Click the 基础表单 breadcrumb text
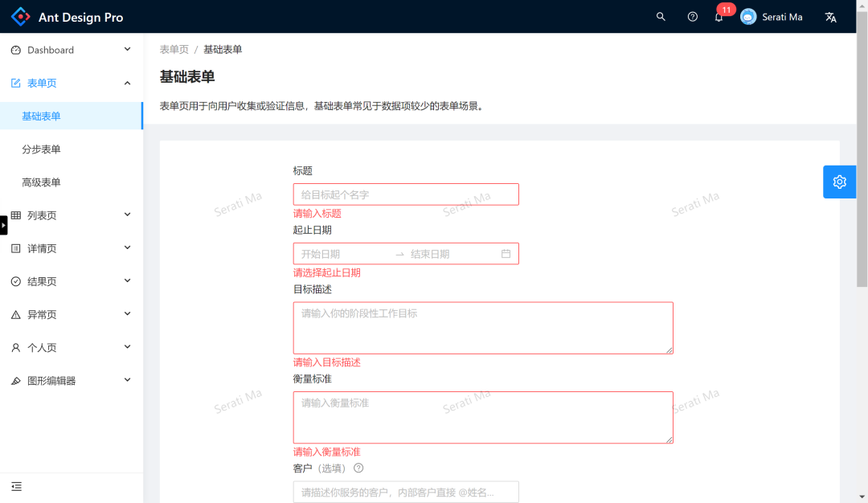 coord(223,49)
